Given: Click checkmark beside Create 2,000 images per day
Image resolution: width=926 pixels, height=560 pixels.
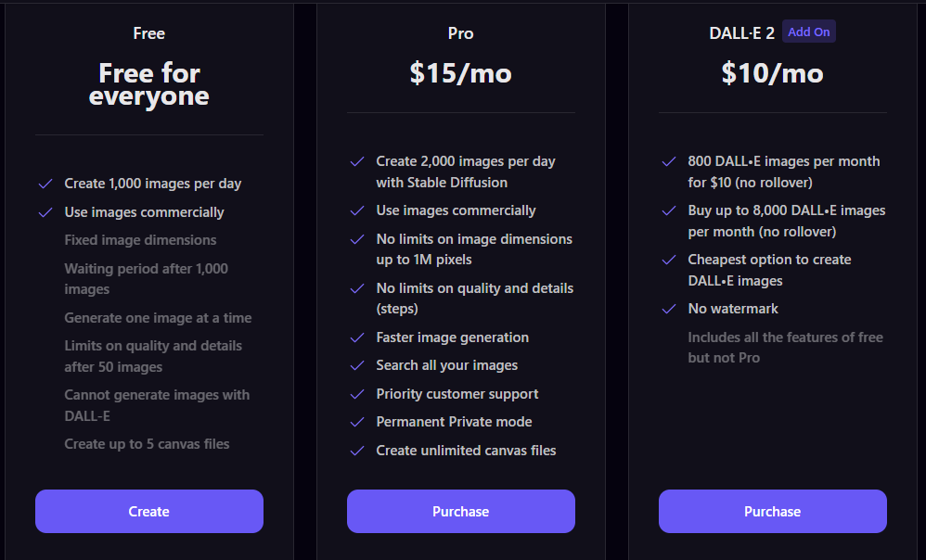Looking at the screenshot, I should pyautogui.click(x=357, y=161).
